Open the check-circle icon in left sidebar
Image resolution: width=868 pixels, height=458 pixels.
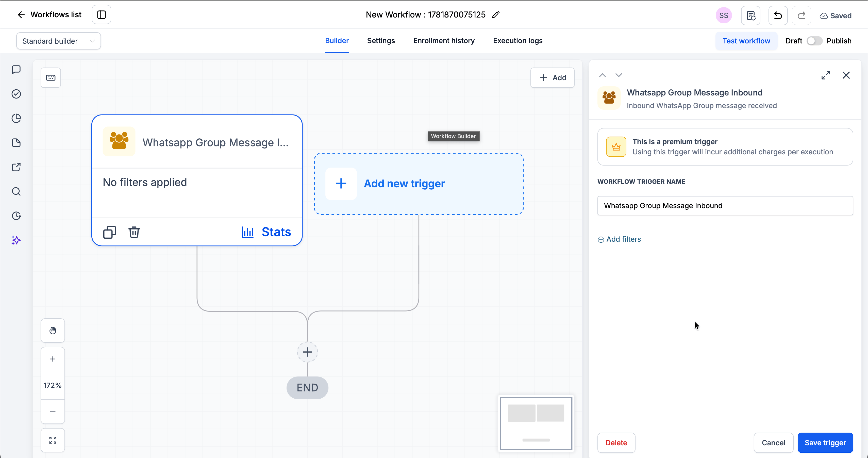16,94
